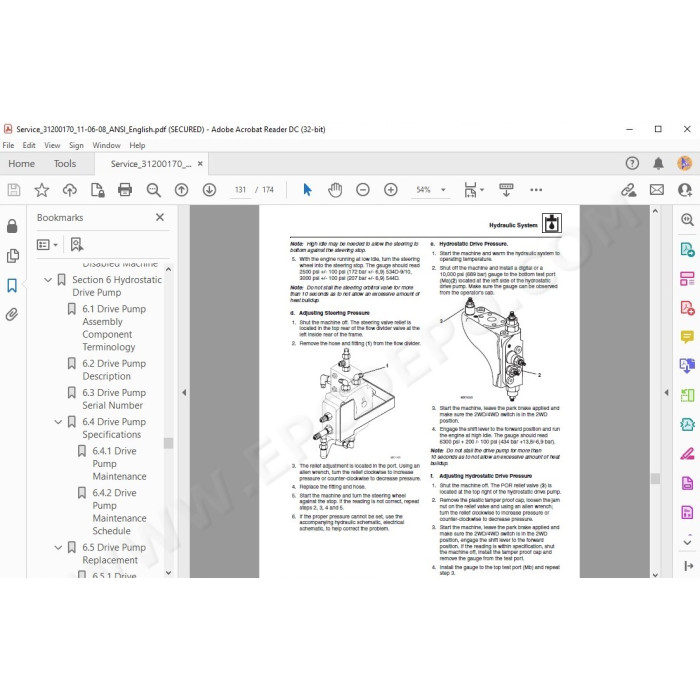Show the page thumbnails panel

[12, 256]
